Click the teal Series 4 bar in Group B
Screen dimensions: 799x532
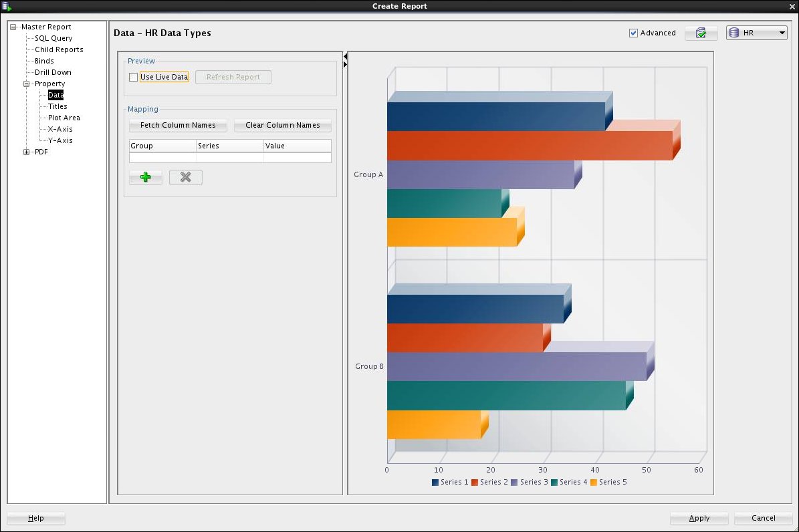507,396
